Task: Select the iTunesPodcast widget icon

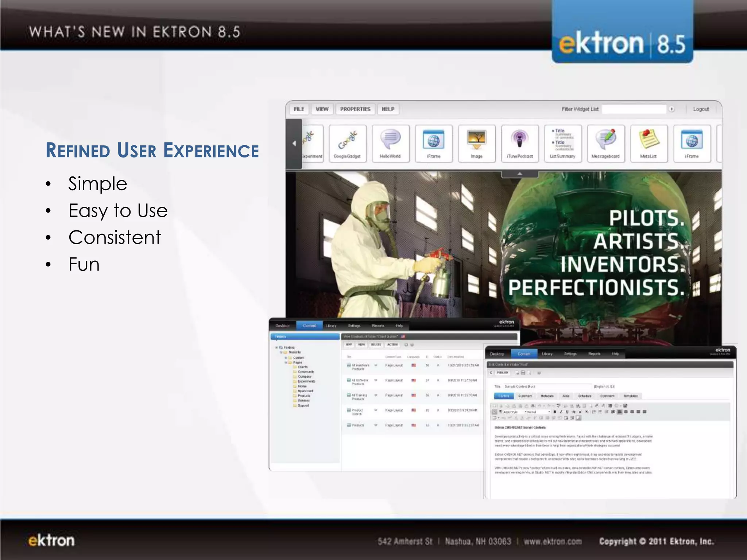Action: click(520, 143)
